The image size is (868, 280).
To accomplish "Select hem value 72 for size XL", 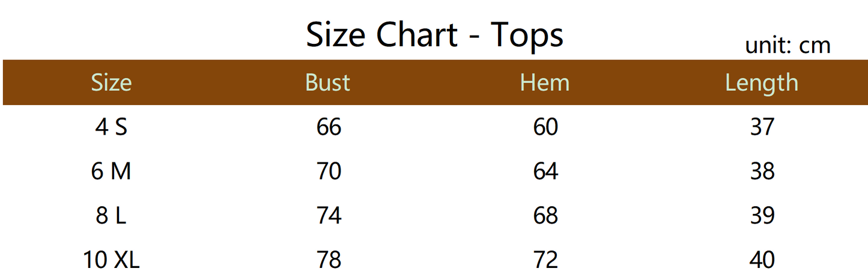I will [x=545, y=260].
